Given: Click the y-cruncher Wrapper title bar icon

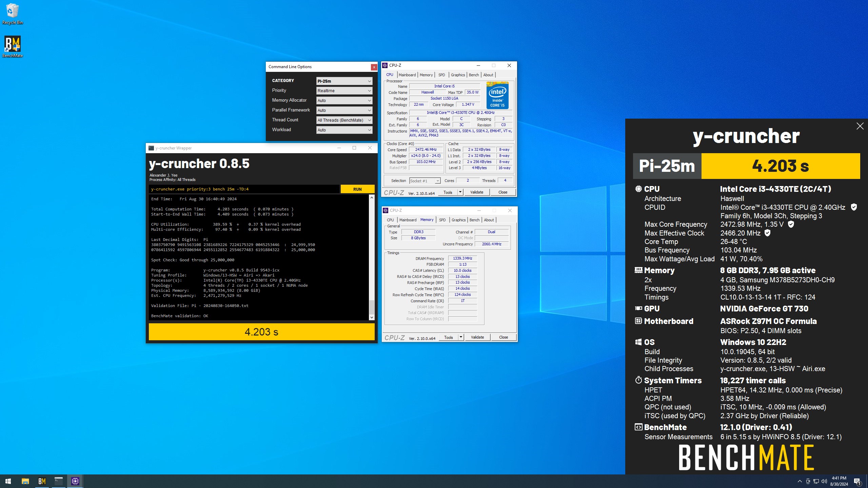Looking at the screenshot, I should (151, 148).
